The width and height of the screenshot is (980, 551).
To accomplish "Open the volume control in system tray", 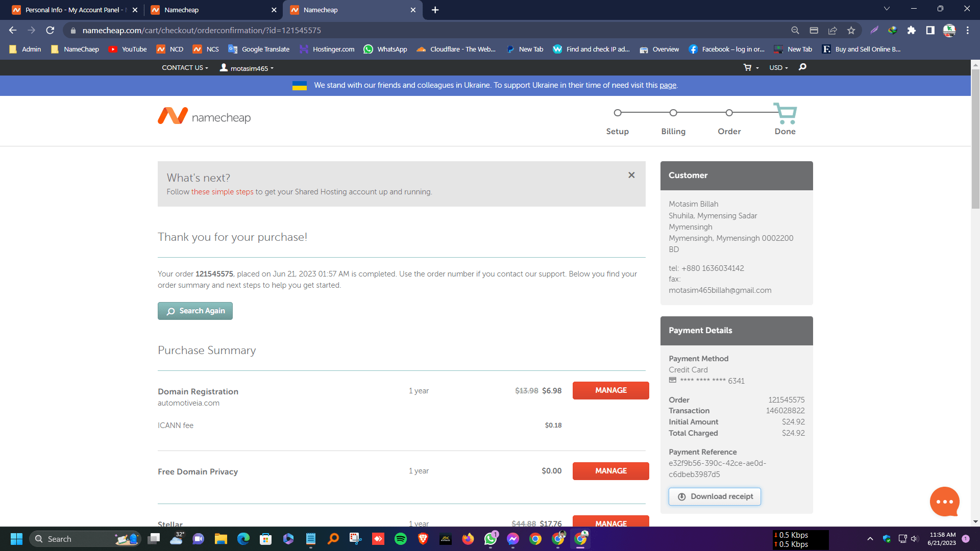I will (914, 539).
